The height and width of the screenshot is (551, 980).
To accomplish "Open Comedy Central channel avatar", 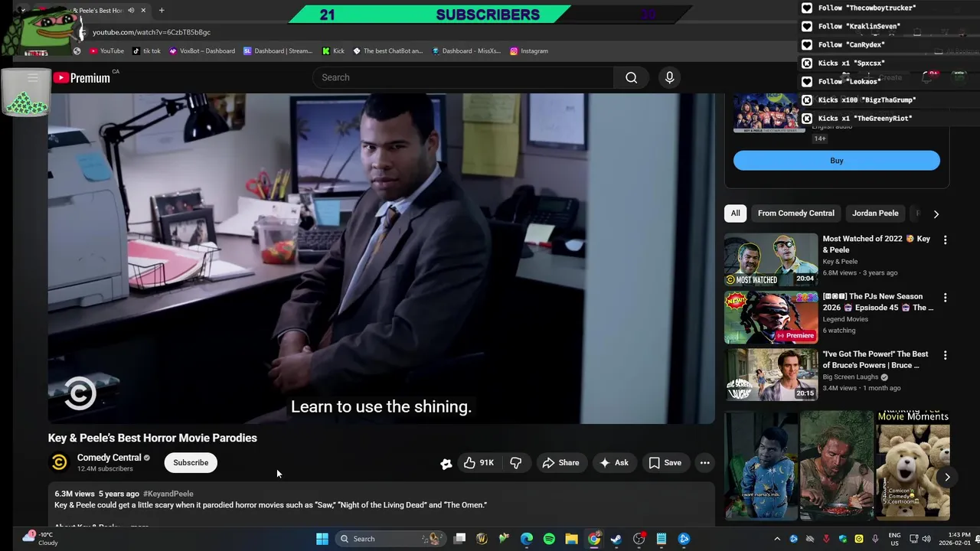I will 60,462.
